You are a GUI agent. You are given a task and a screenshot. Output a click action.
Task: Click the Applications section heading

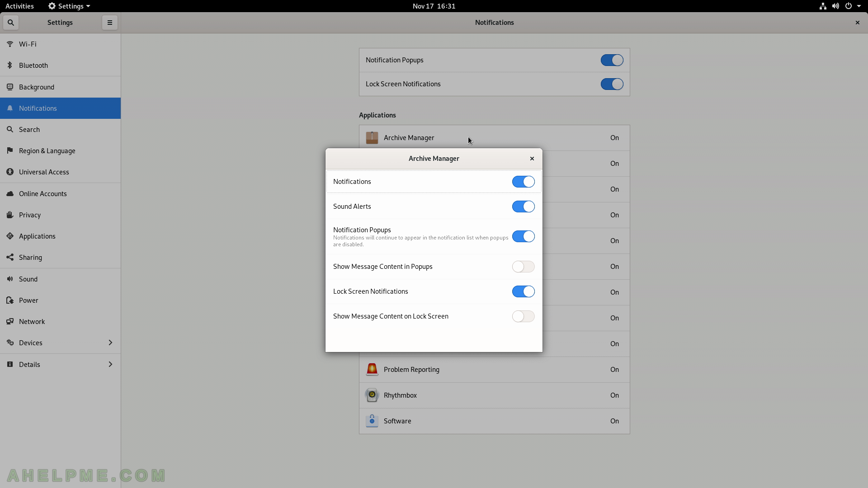[x=377, y=115]
